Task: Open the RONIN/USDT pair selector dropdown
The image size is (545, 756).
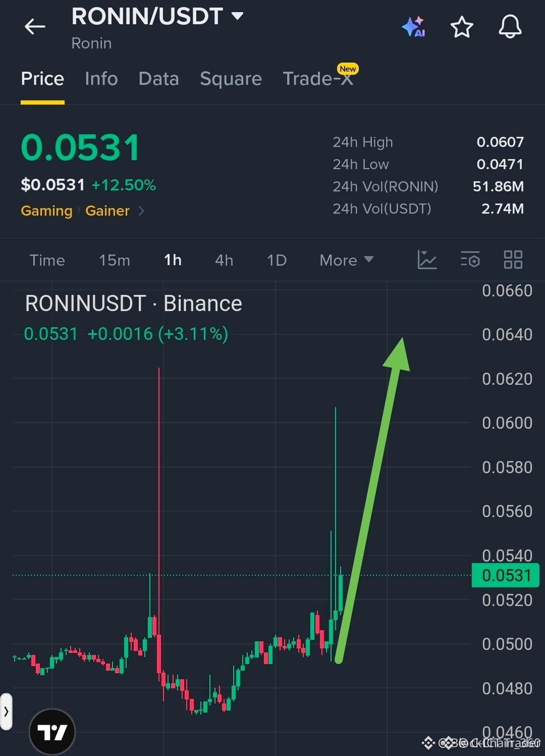Action: (157, 16)
